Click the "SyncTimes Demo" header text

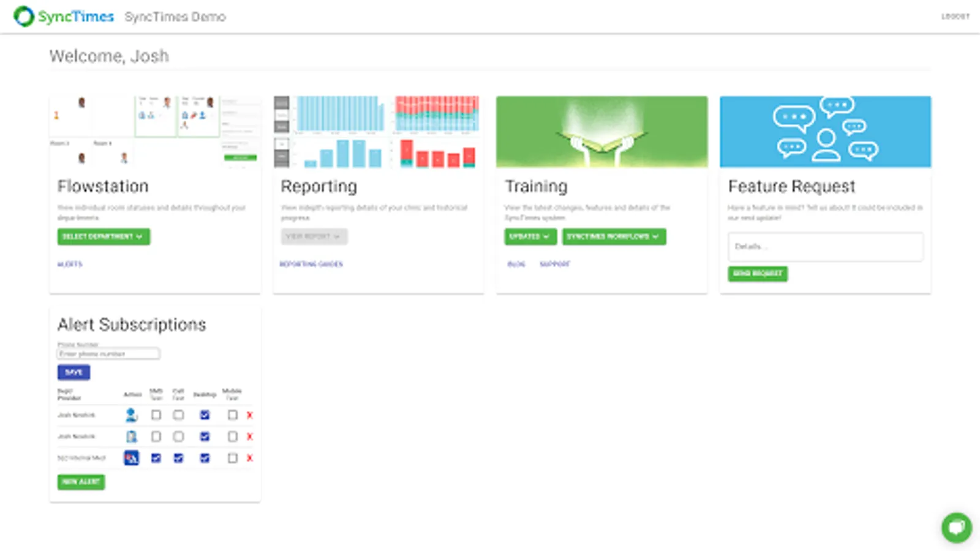pyautogui.click(x=175, y=17)
